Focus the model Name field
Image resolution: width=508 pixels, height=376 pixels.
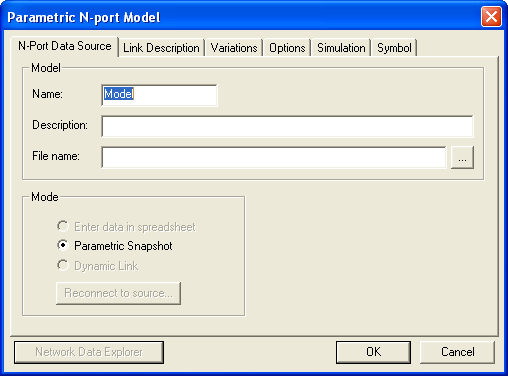click(159, 95)
